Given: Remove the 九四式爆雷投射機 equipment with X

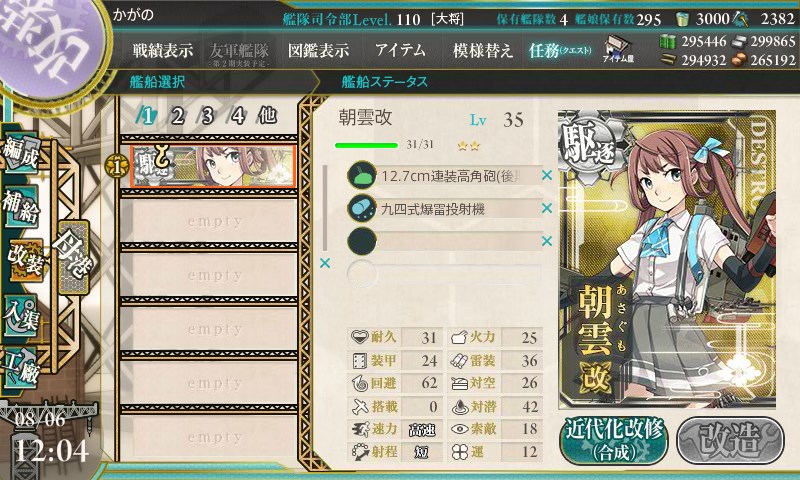Looking at the screenshot, I should point(547,208).
